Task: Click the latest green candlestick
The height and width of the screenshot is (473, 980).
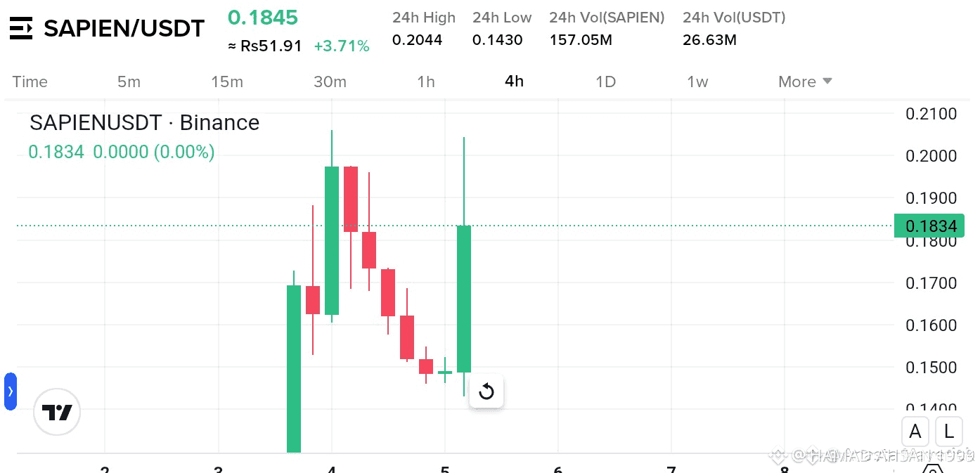Action: pos(464,299)
